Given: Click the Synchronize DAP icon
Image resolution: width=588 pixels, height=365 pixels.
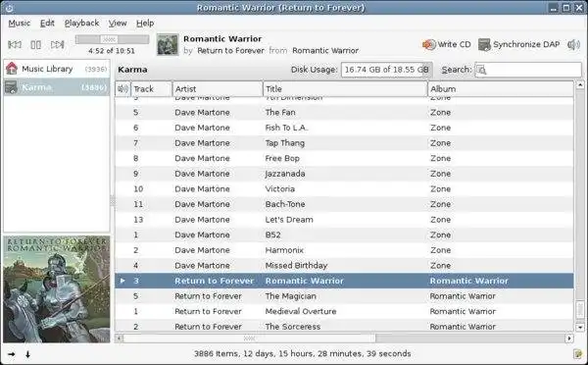Looking at the screenshot, I should point(484,45).
